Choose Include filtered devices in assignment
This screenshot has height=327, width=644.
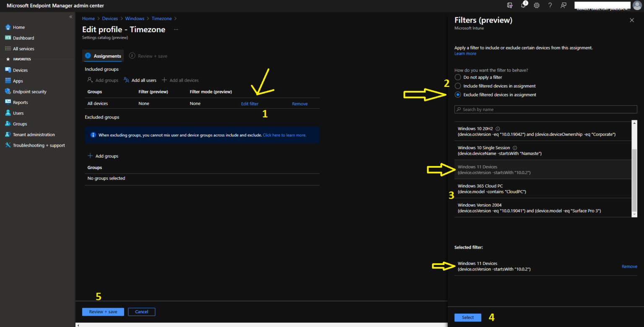(457, 86)
